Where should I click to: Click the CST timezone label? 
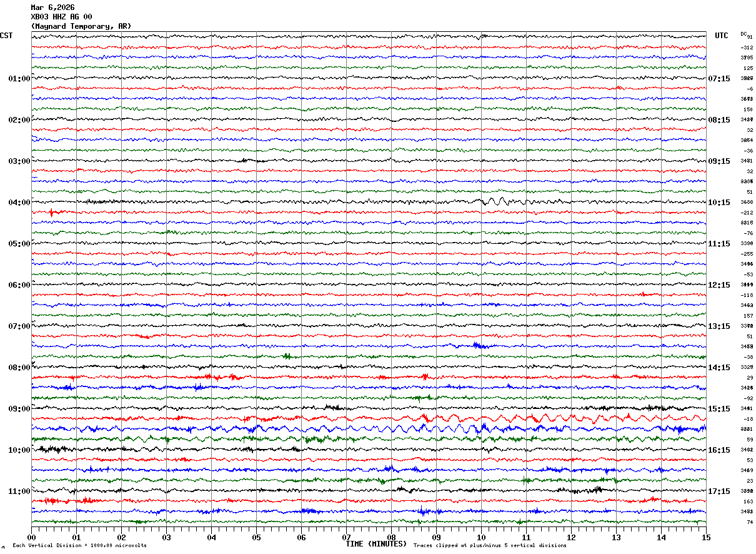pyautogui.click(x=6, y=36)
